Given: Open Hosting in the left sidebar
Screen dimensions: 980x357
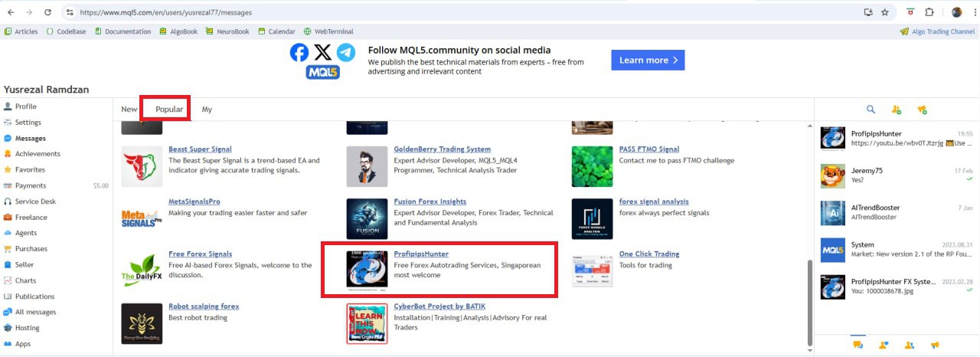Looking at the screenshot, I should click(x=27, y=328).
